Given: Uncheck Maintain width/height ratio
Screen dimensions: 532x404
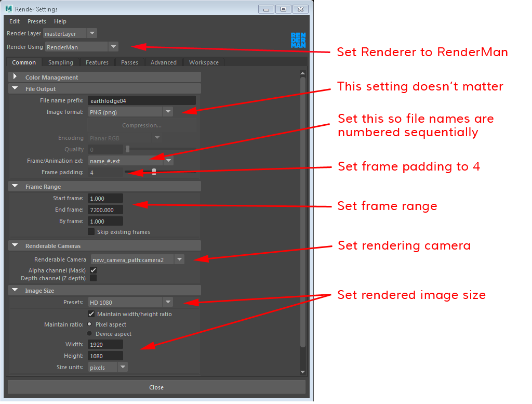Looking at the screenshot, I should pyautogui.click(x=91, y=314).
